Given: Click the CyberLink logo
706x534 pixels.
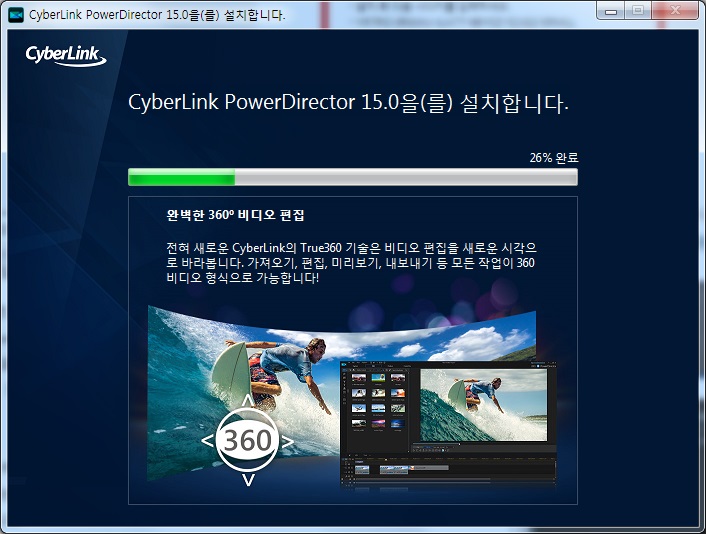Looking at the screenshot, I should point(66,56).
